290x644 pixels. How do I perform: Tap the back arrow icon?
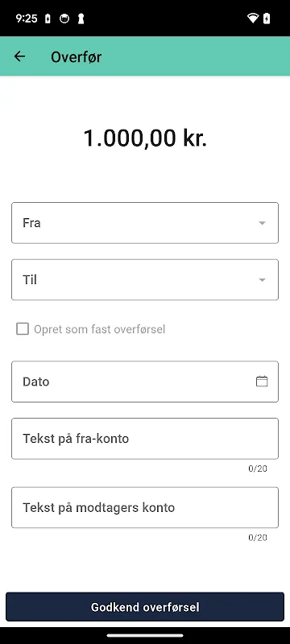(x=19, y=56)
